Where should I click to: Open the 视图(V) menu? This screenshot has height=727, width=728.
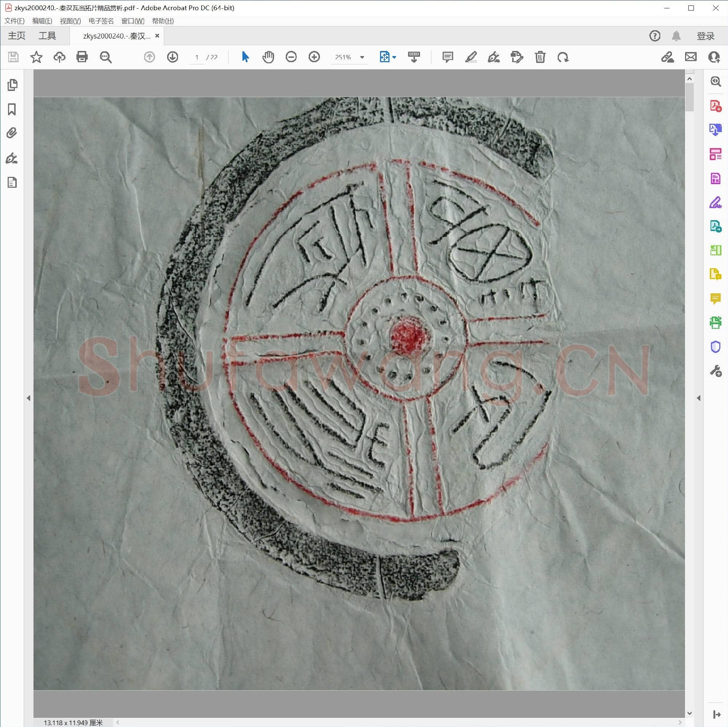[x=70, y=21]
